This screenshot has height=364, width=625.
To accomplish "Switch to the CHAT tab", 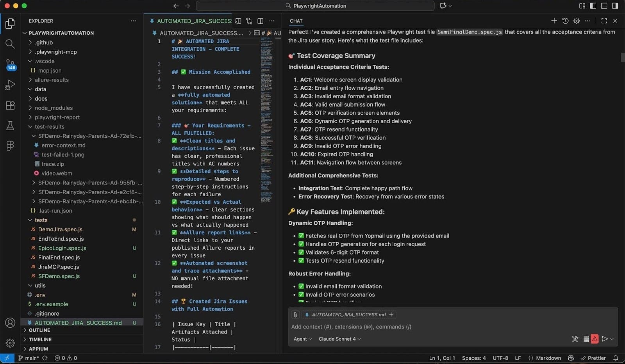I will tap(296, 21).
